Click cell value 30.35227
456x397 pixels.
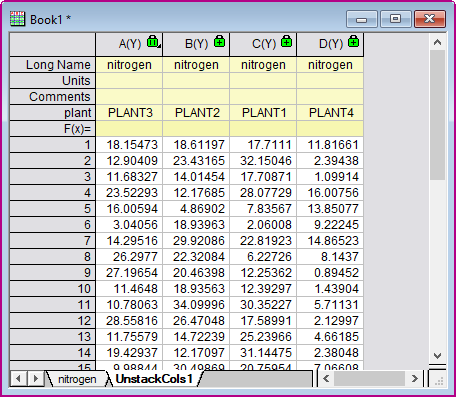click(263, 305)
